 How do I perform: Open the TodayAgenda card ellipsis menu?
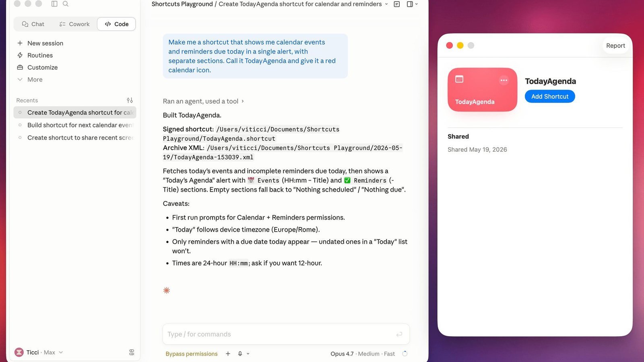click(504, 80)
